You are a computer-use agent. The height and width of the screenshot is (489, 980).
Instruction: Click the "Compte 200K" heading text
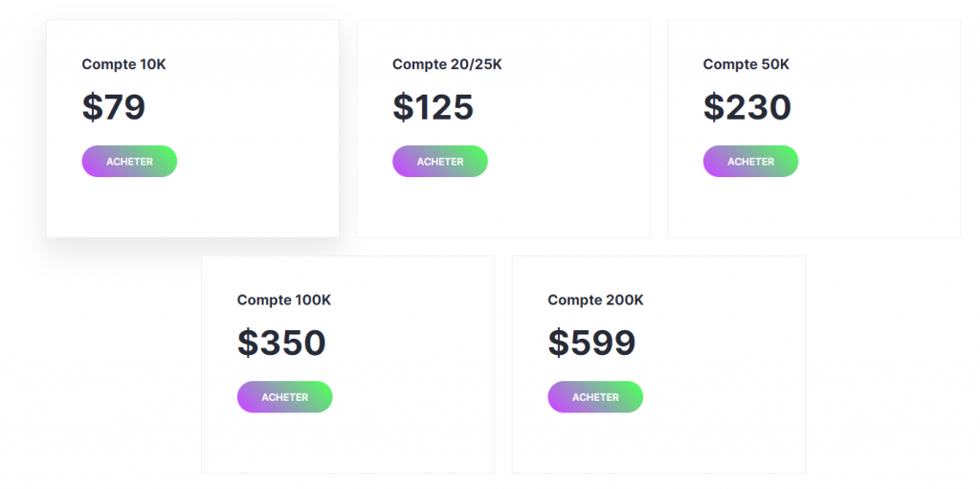click(x=595, y=300)
